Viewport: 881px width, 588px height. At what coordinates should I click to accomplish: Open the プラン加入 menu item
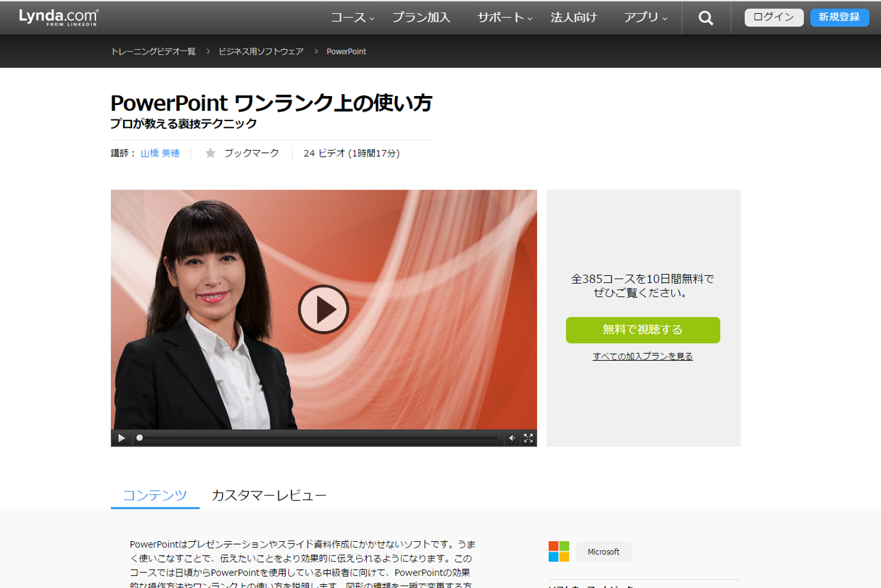[x=421, y=18]
